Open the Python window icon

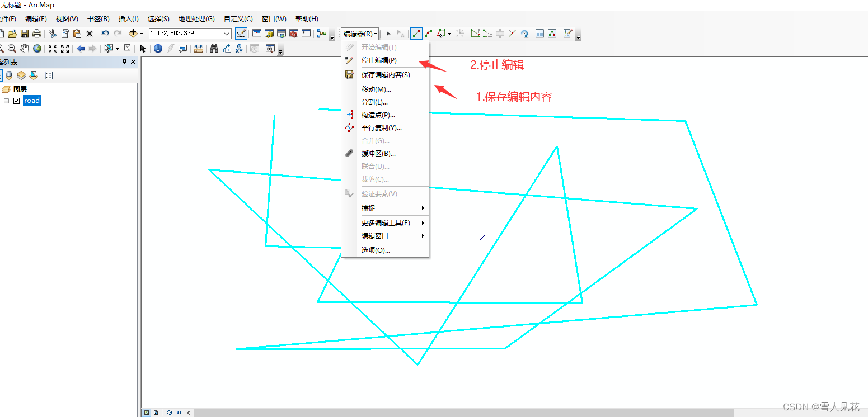pos(306,34)
